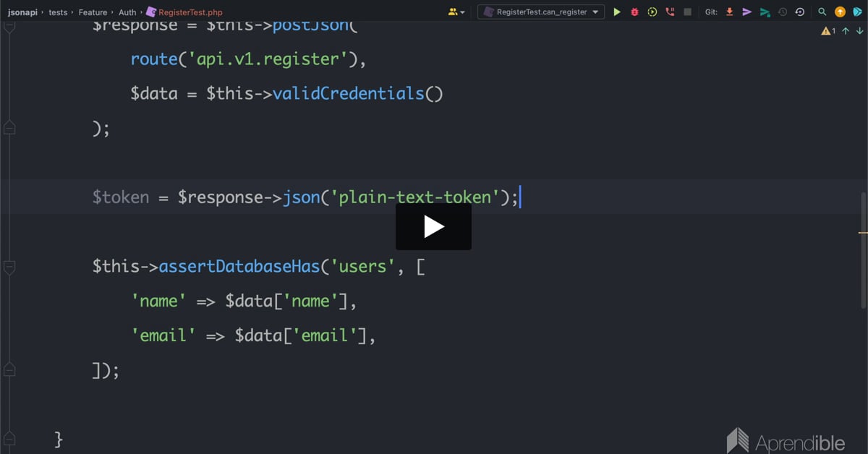Select the jsonapi breadcrumb
The height and width of the screenshot is (454, 868).
pos(22,12)
